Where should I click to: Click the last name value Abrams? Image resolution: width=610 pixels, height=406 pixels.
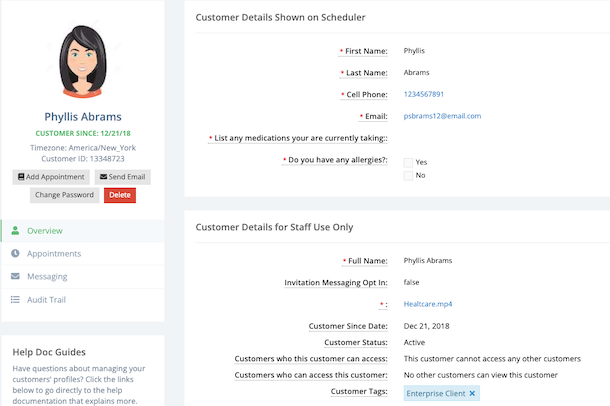[416, 73]
